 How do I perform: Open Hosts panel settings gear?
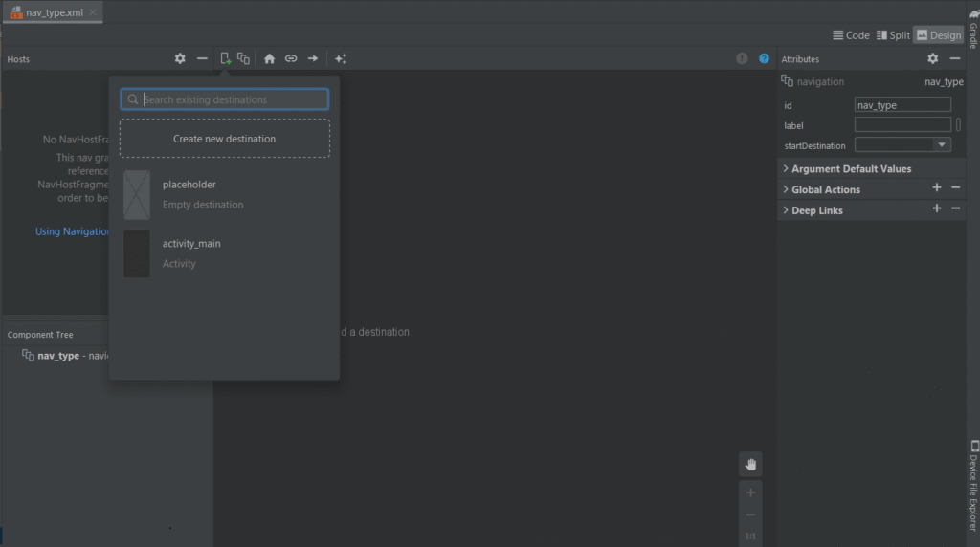[x=180, y=58]
